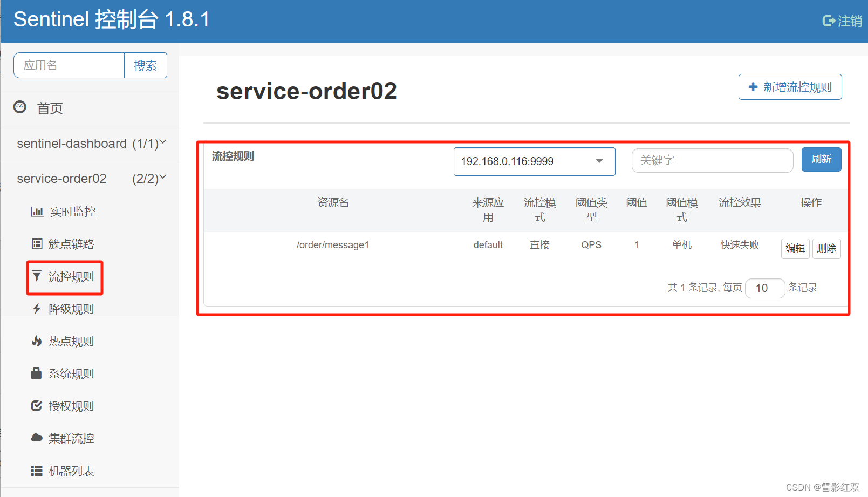Open 机器列表 page
Image resolution: width=868 pixels, height=497 pixels.
71,471
